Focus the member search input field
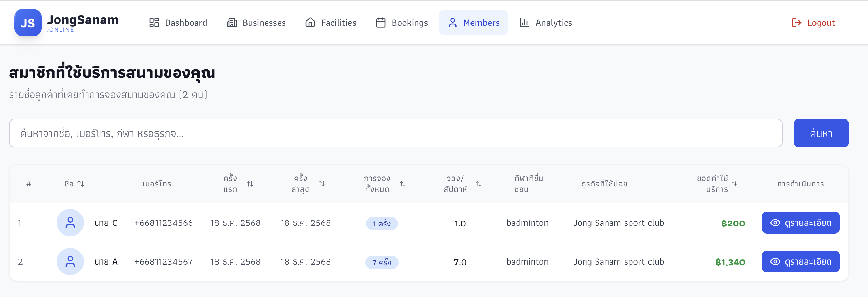Screen dimensions: 868x297 pos(395,133)
